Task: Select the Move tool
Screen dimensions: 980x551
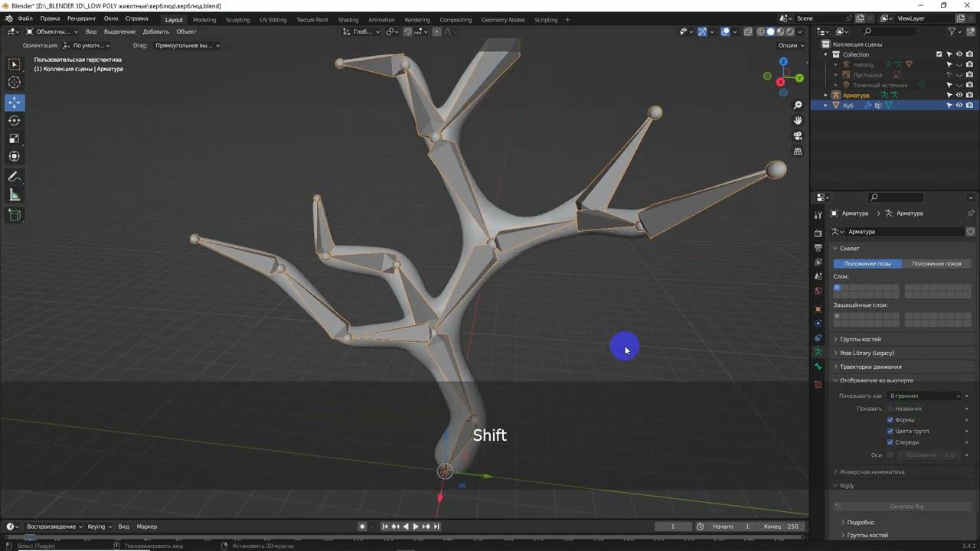Action: tap(15, 103)
